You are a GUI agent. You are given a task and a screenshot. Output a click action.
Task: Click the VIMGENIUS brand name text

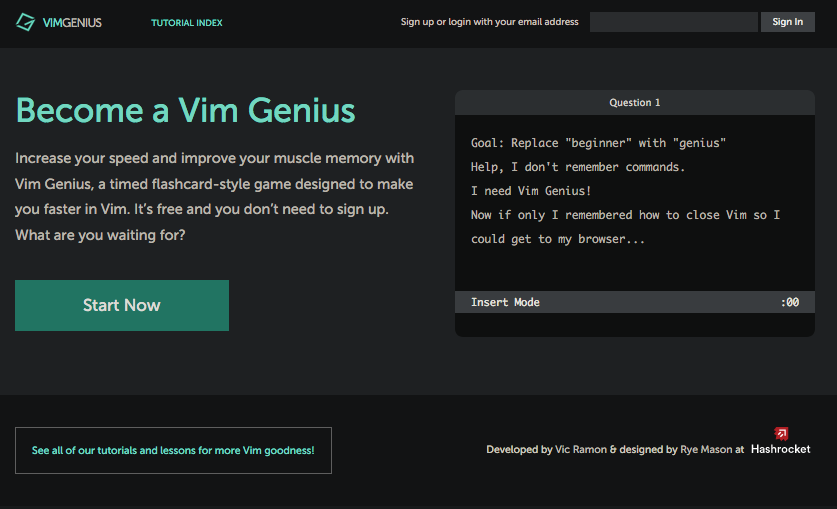pos(72,22)
